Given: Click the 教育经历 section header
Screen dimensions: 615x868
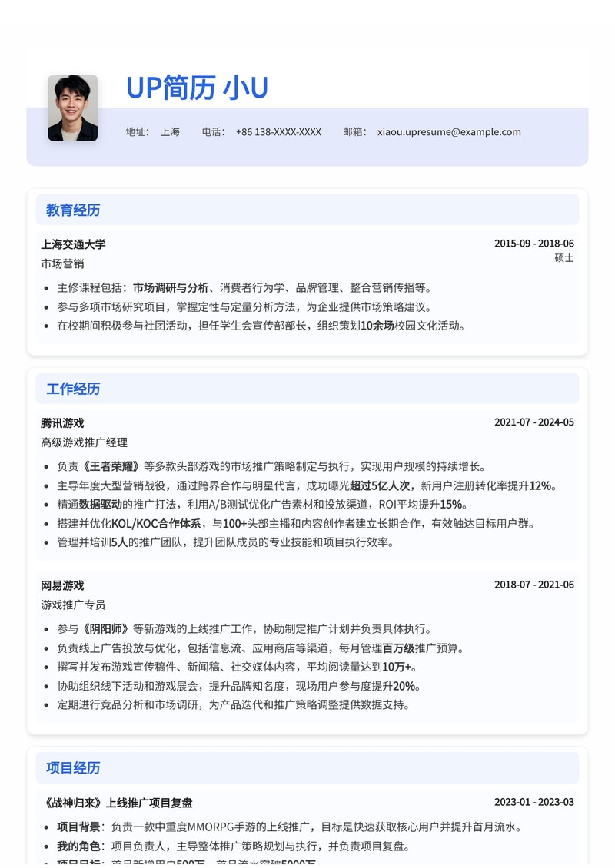Looking at the screenshot, I should [71, 210].
